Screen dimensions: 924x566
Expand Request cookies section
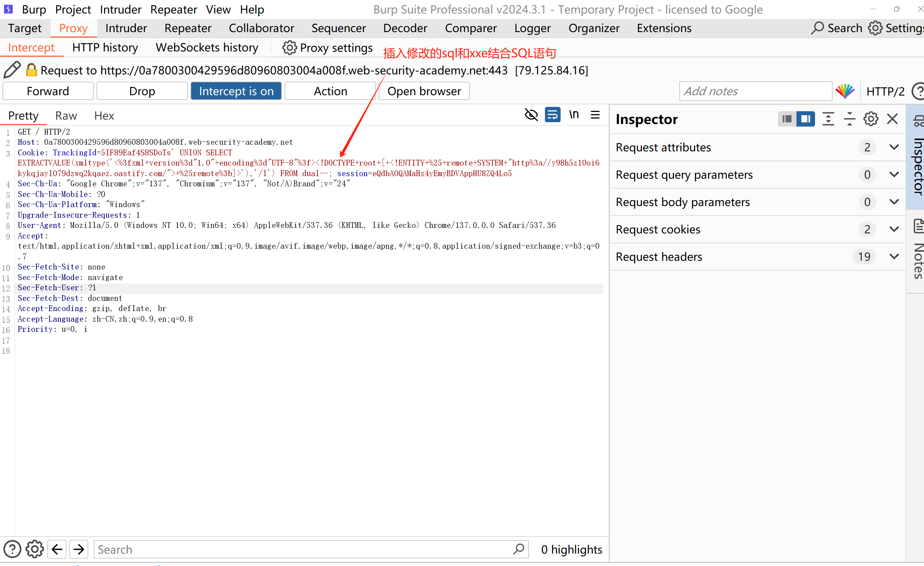[894, 229]
